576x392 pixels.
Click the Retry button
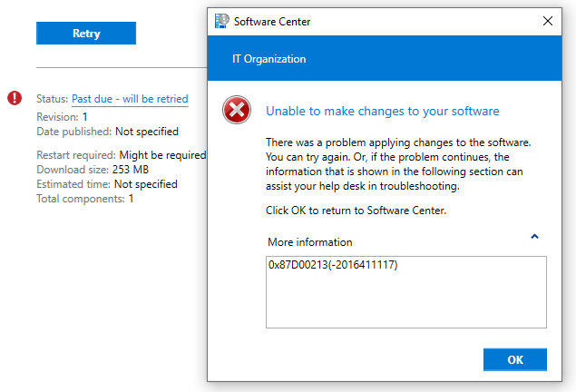[x=86, y=33]
